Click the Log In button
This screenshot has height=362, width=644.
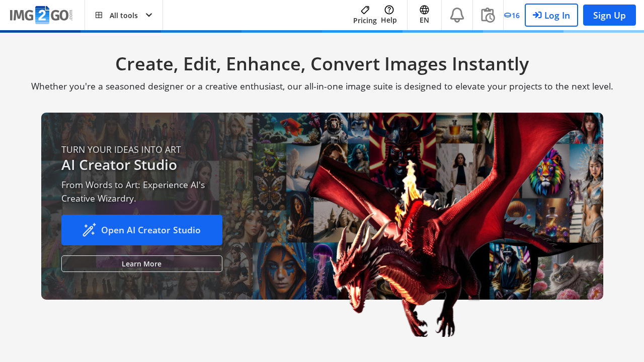click(551, 15)
